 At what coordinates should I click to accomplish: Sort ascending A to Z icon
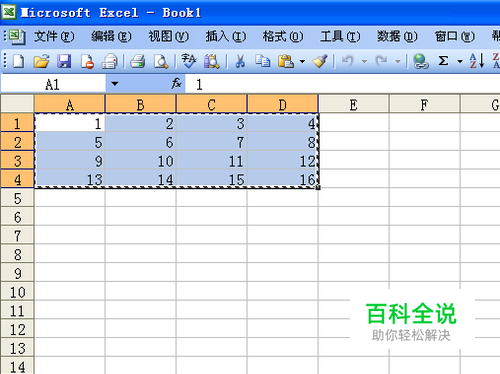coord(476,61)
